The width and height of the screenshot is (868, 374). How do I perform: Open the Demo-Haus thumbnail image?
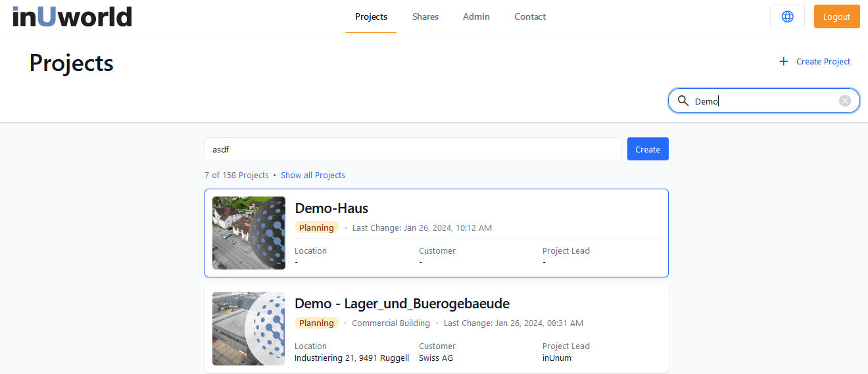coord(249,233)
